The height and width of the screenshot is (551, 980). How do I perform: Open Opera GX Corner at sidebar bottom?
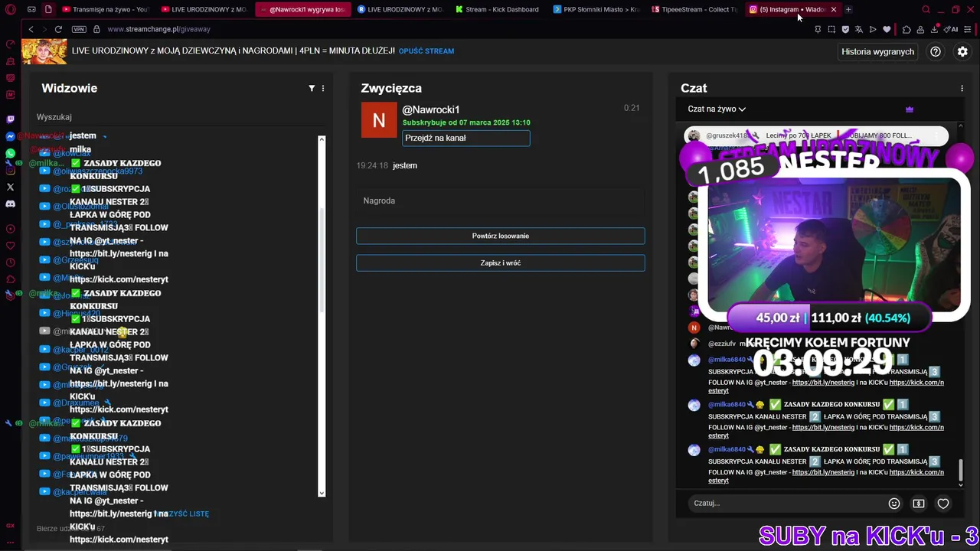tap(10, 526)
